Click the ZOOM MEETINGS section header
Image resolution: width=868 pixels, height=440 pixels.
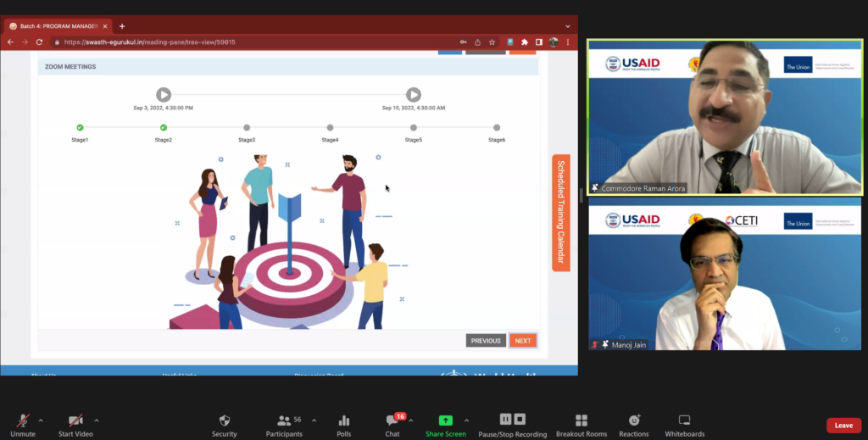coord(288,66)
